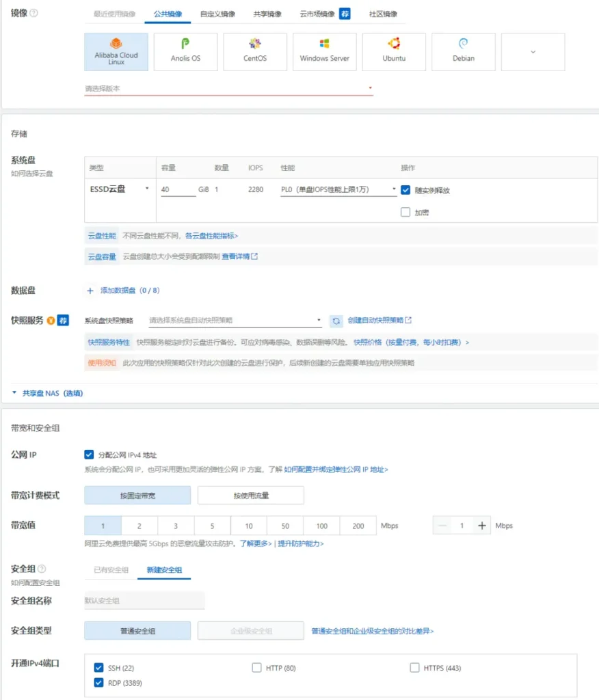Click the plus icon to add data disk

point(90,291)
